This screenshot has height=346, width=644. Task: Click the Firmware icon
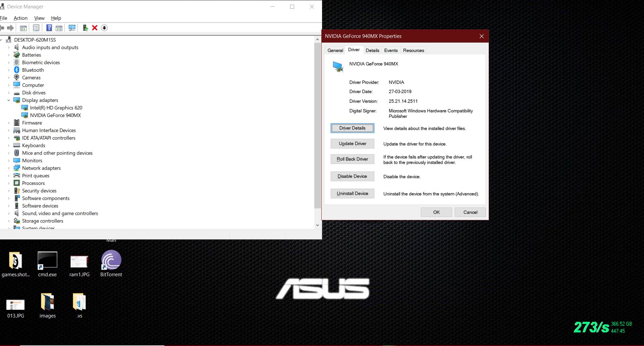click(17, 123)
